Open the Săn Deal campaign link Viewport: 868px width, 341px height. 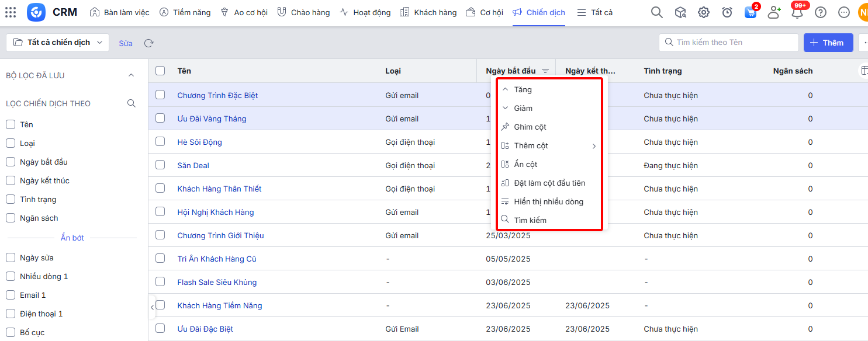tap(193, 165)
